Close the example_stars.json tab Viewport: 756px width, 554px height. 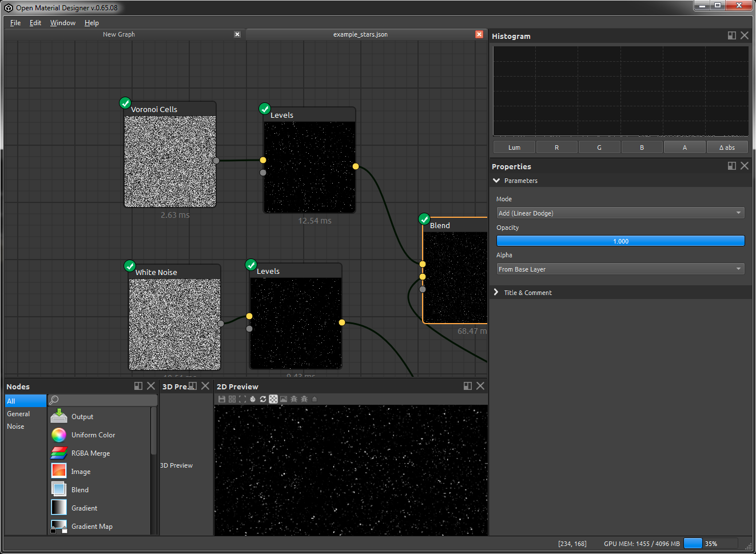pos(479,34)
